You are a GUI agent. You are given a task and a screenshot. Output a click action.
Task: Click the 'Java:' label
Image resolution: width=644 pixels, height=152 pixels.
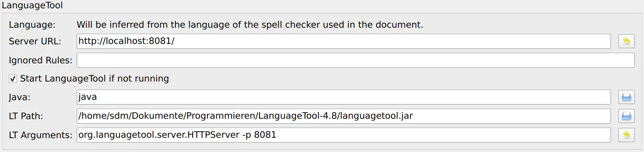tap(19, 97)
